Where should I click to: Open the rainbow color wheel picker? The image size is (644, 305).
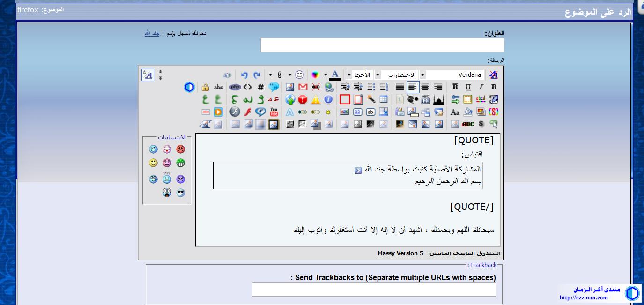[x=315, y=75]
